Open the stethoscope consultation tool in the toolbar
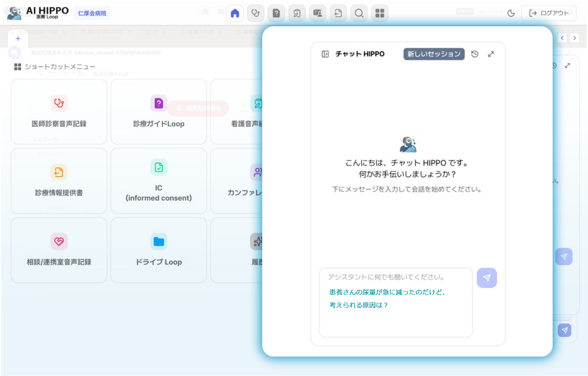Viewport: 588px width, 376px height. (255, 13)
